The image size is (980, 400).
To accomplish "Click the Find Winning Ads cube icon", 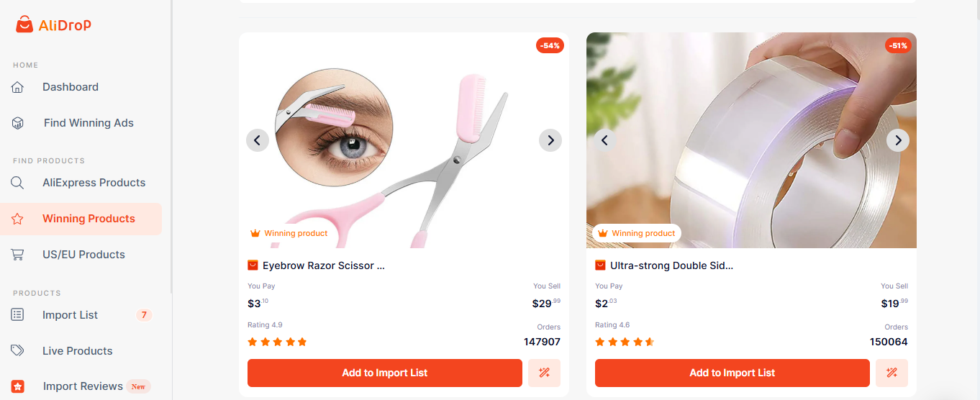I will coord(18,123).
